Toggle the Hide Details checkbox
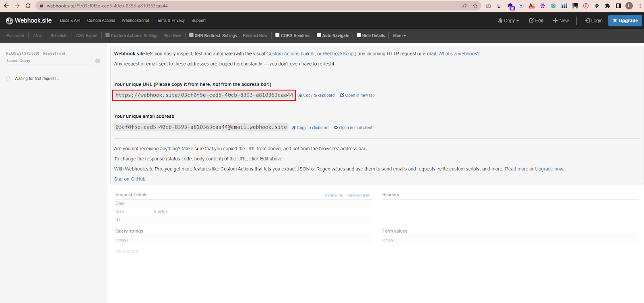 (359, 35)
